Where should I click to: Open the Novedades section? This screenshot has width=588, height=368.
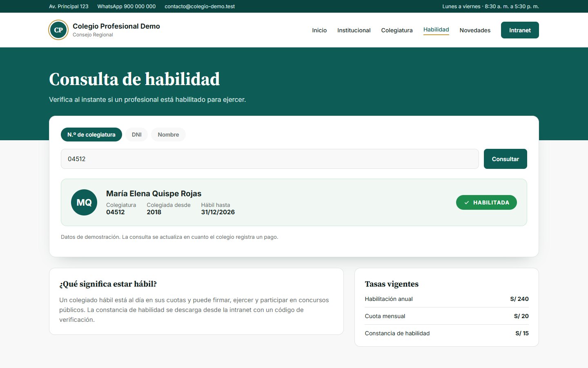[x=475, y=30]
